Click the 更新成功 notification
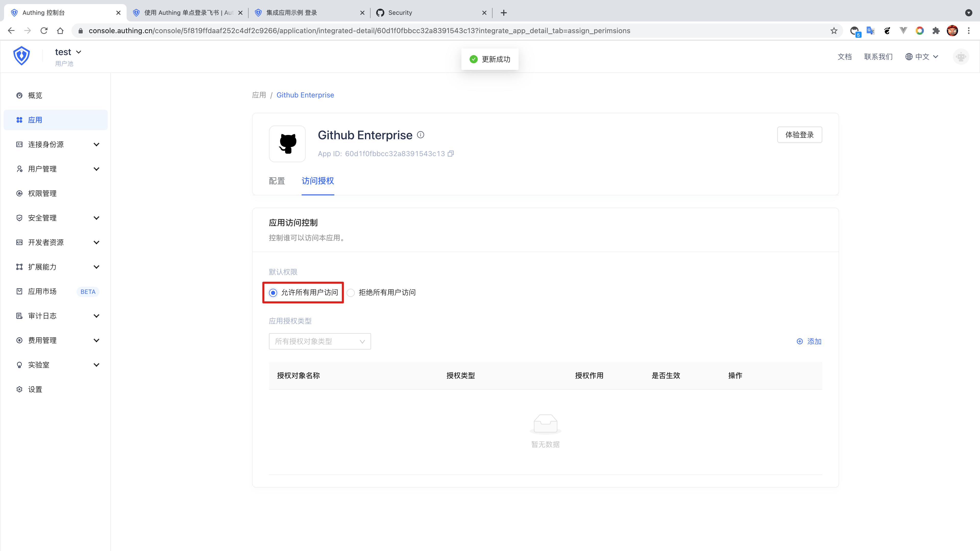 [490, 59]
